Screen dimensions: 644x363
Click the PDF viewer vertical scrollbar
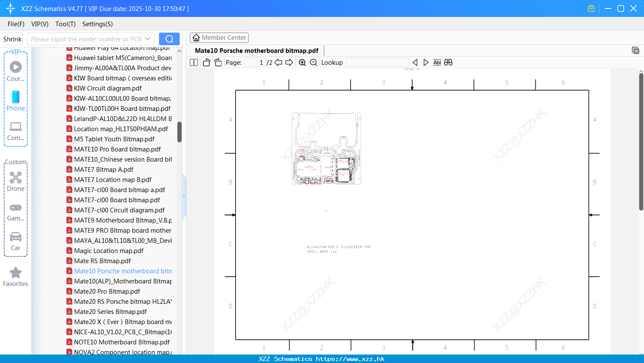click(x=641, y=142)
